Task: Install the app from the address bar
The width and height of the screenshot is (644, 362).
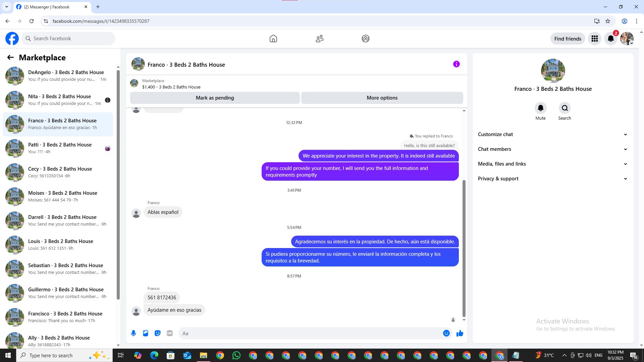Action: point(597,21)
